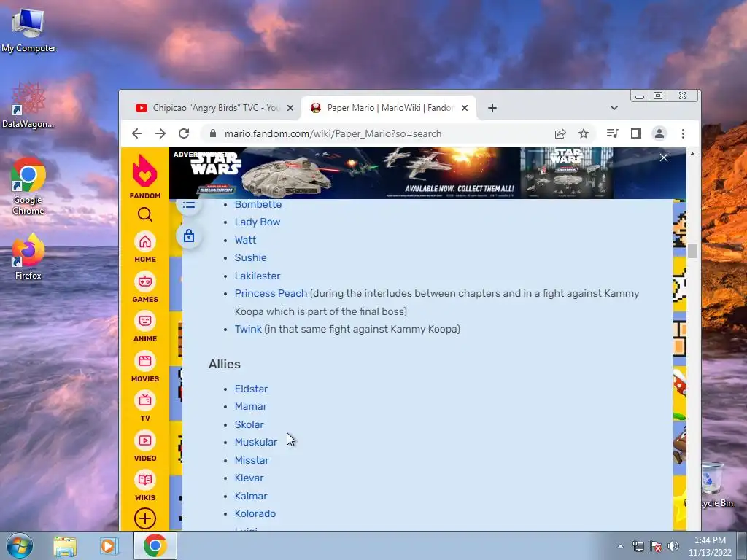The height and width of the screenshot is (560, 747).
Task: View site information padlock icon
Action: pyautogui.click(x=213, y=134)
